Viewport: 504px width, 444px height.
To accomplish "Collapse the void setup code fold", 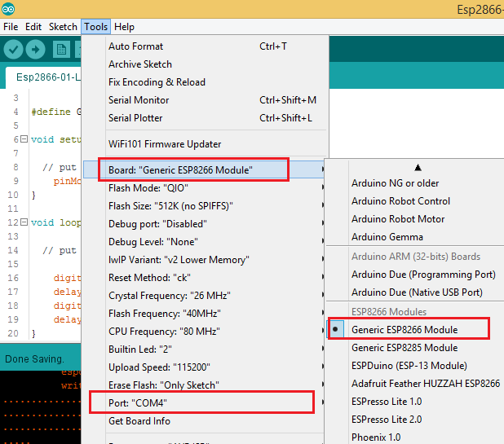I will (x=24, y=139).
